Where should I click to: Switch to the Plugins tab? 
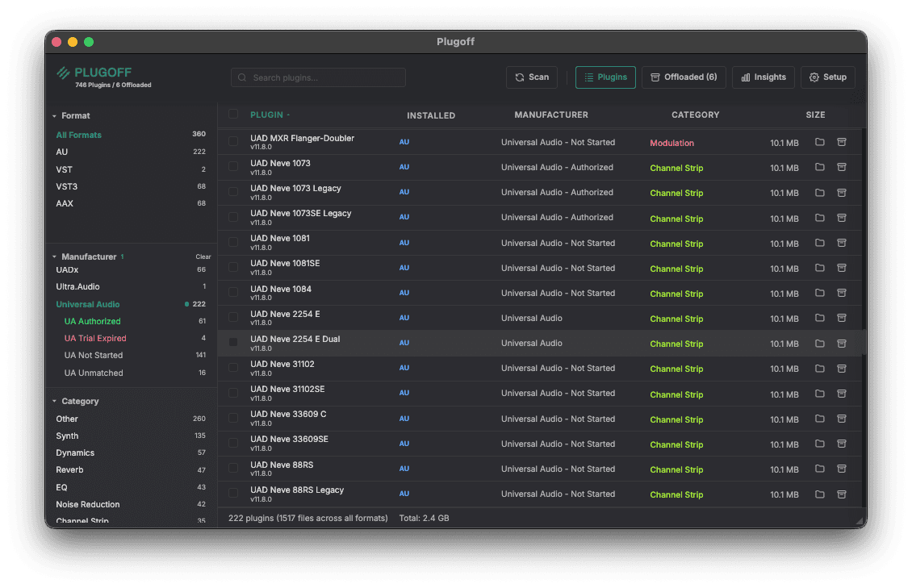(605, 77)
